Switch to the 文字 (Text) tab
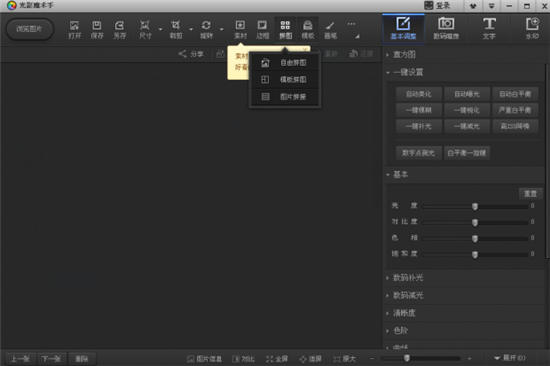The width and height of the screenshot is (550, 366). tap(489, 28)
